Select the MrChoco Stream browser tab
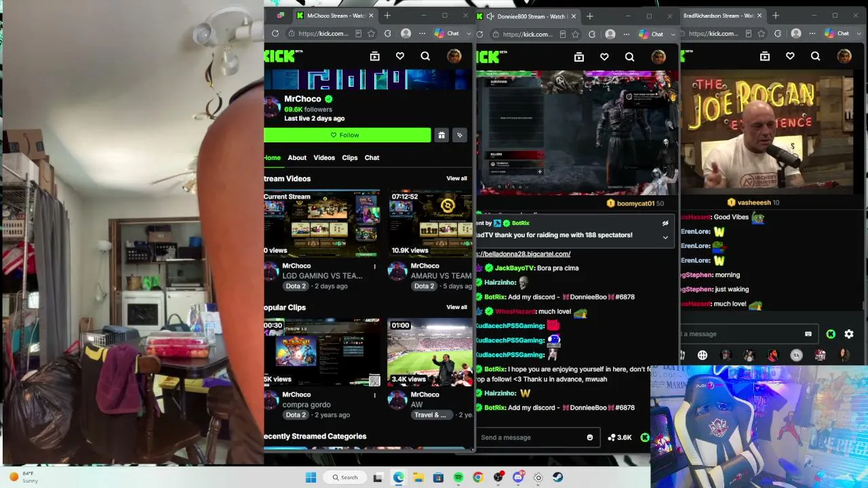868x488 pixels. (x=336, y=16)
